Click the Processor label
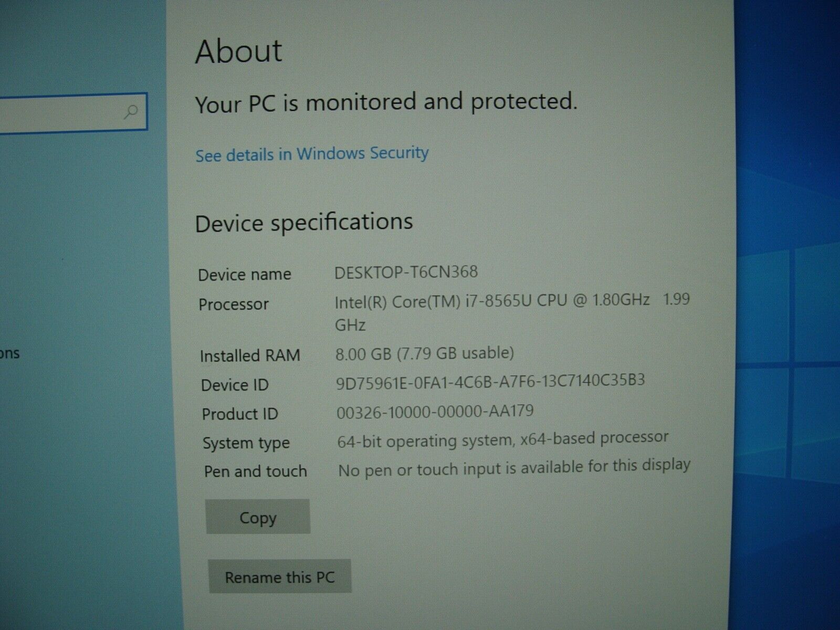 point(234,304)
